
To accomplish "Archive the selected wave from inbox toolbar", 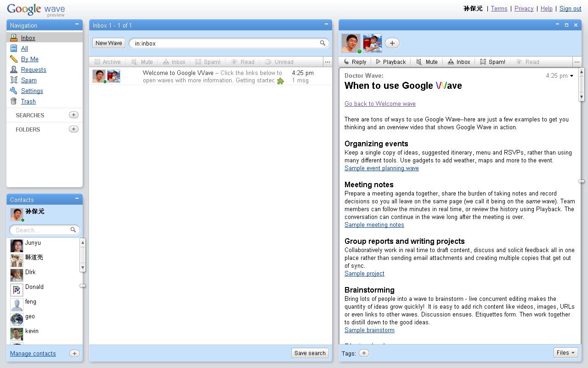I will (107, 62).
